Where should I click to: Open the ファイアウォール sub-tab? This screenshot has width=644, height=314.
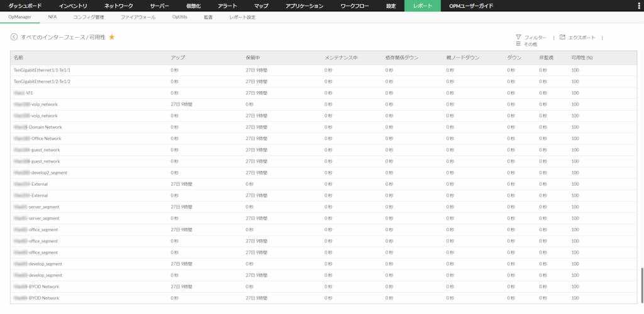[x=138, y=17]
